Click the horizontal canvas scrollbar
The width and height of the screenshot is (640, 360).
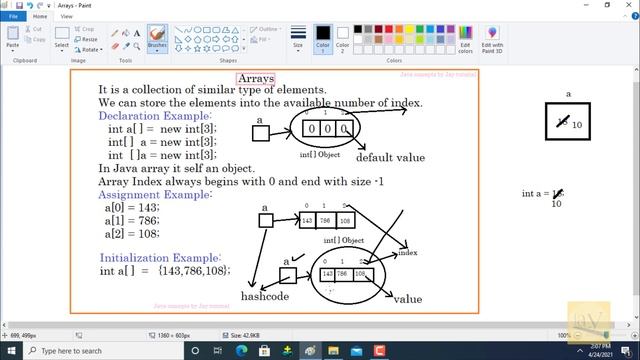(311, 325)
